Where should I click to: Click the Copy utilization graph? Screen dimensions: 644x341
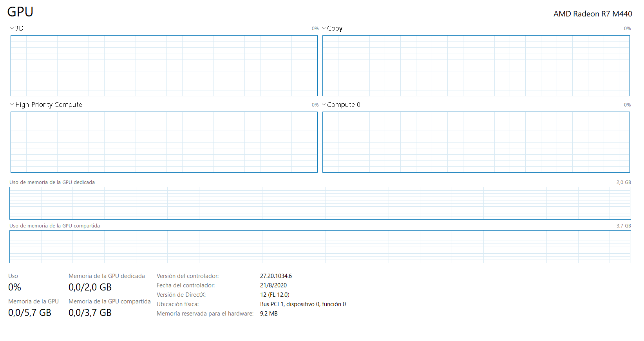click(476, 66)
